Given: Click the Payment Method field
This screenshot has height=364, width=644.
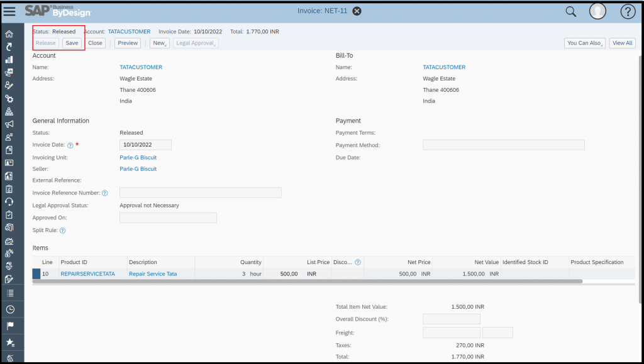Looking at the screenshot, I should click(x=504, y=145).
